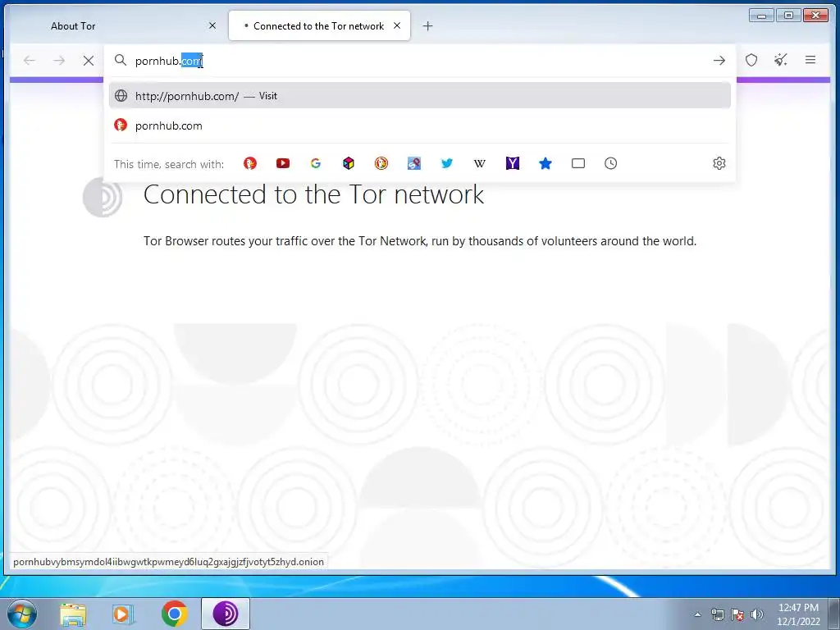The height and width of the screenshot is (630, 840).
Task: Open search settings gear
Action: tap(719, 163)
